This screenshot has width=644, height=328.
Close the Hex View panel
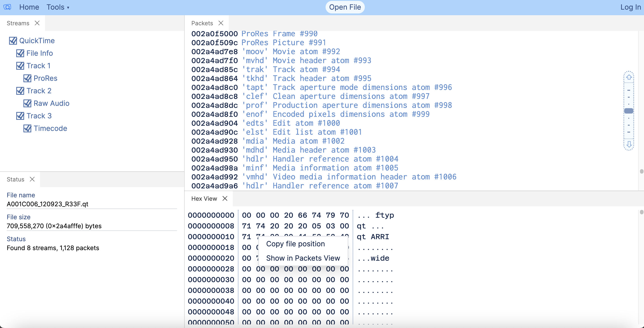225,198
